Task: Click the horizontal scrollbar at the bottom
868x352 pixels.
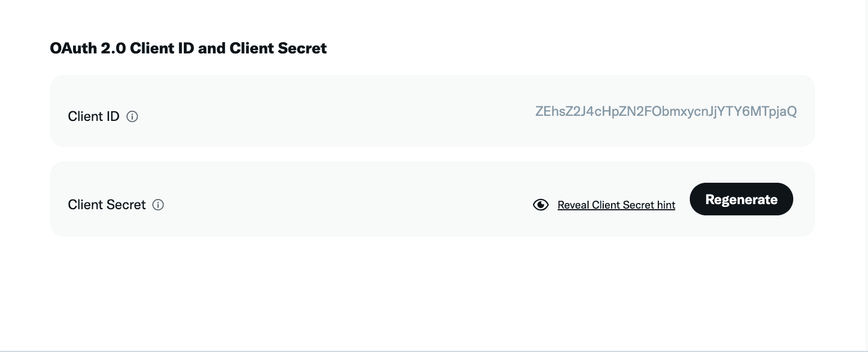Action: tap(434, 350)
